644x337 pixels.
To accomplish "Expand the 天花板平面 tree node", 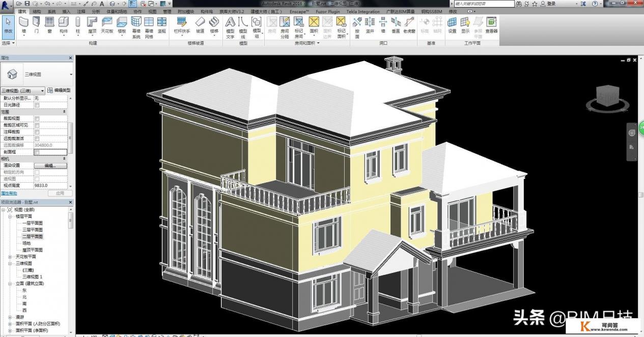I will pos(10,257).
